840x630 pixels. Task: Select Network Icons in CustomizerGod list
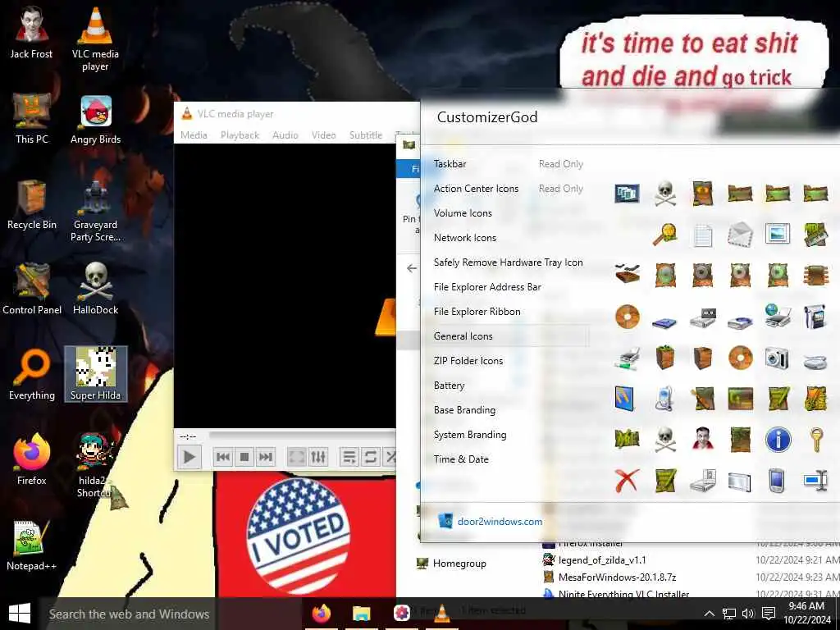[x=465, y=238]
